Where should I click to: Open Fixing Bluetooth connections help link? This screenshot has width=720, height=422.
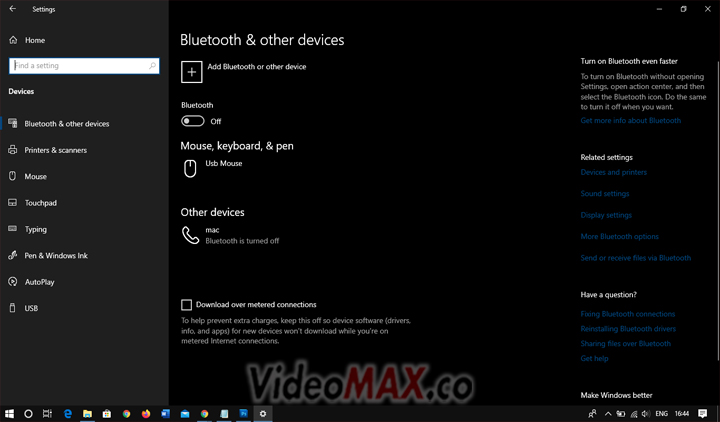tap(628, 314)
